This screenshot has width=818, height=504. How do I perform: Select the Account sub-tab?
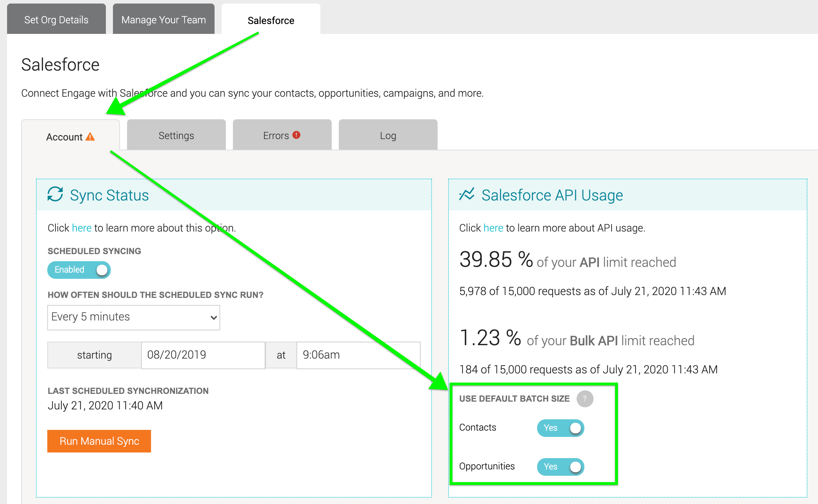(71, 136)
